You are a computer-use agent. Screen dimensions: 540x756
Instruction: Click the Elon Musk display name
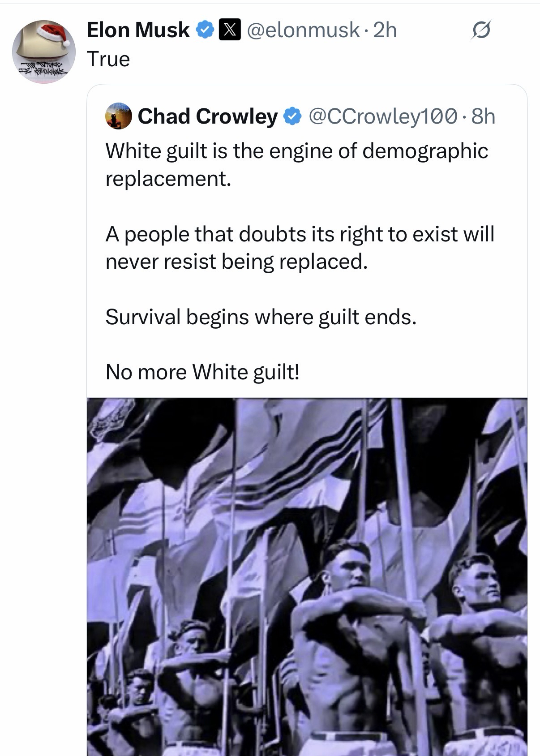(138, 30)
